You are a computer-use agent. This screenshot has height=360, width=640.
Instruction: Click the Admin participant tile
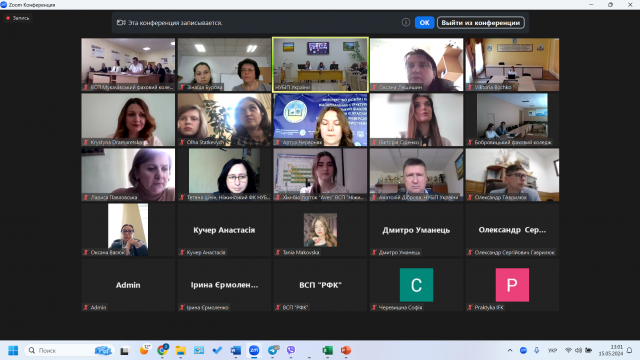128,285
